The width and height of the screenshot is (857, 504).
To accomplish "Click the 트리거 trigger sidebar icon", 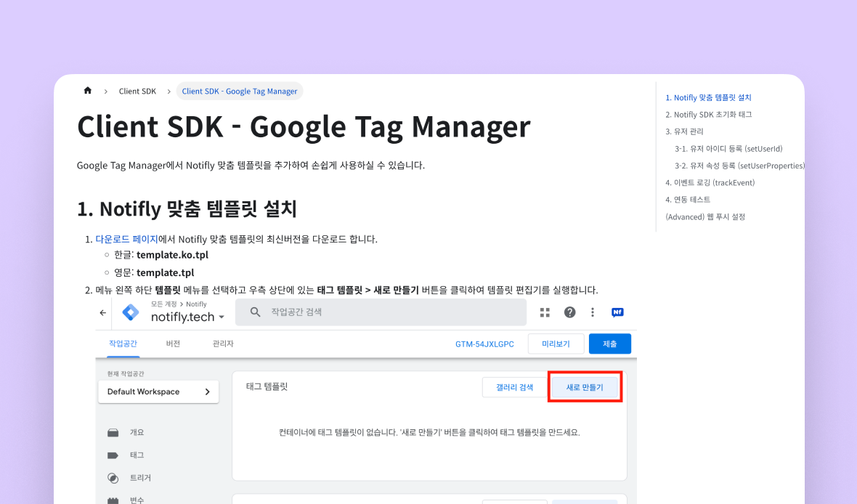I will [x=113, y=478].
